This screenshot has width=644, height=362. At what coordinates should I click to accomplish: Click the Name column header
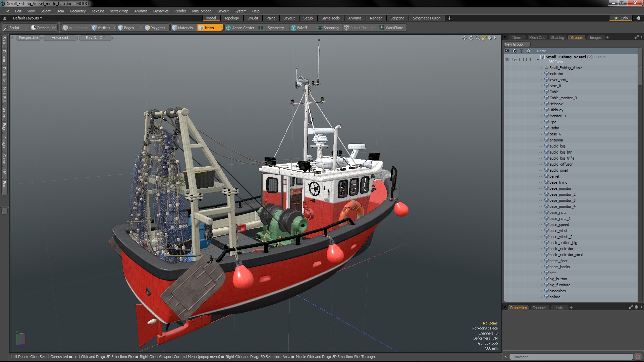pyautogui.click(x=541, y=51)
